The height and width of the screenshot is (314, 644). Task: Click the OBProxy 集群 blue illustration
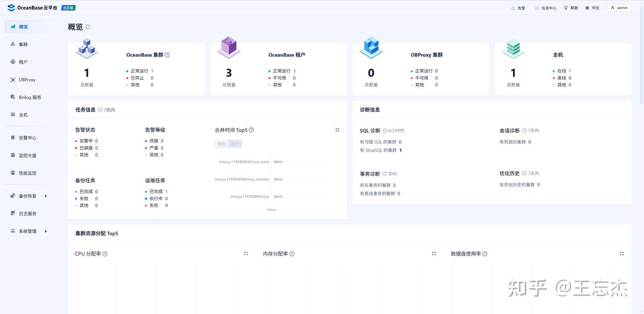[x=371, y=47]
